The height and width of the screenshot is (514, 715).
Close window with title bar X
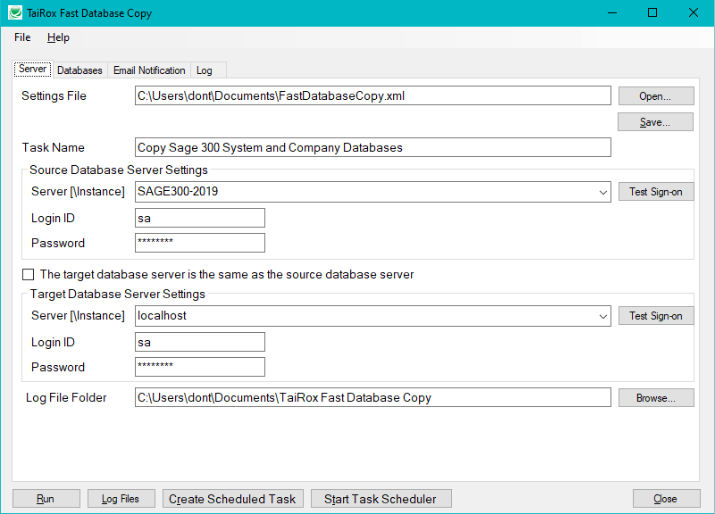click(693, 13)
